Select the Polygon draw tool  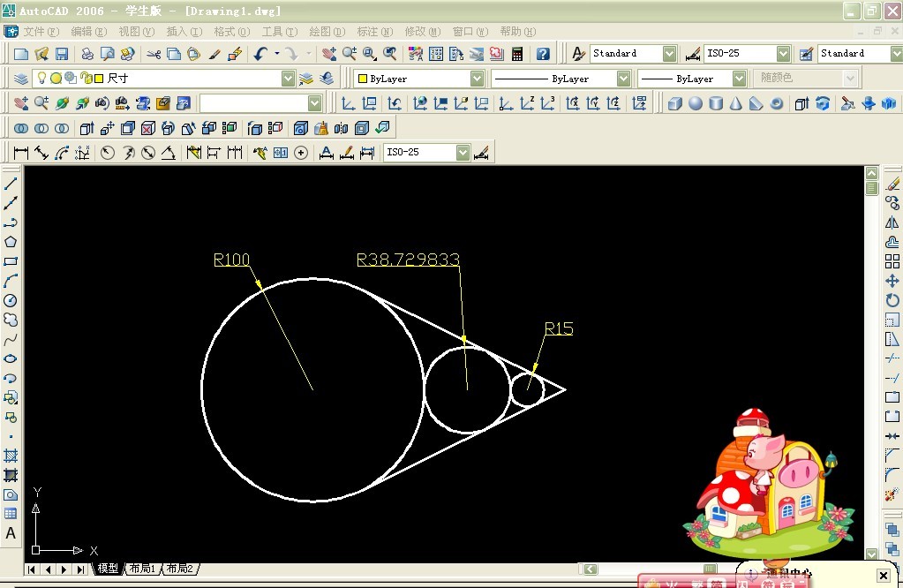click(x=11, y=242)
